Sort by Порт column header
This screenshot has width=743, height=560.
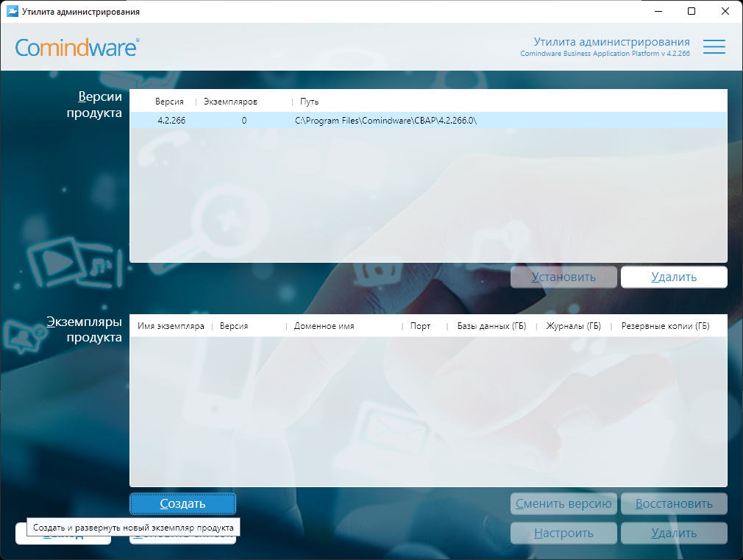coord(420,326)
